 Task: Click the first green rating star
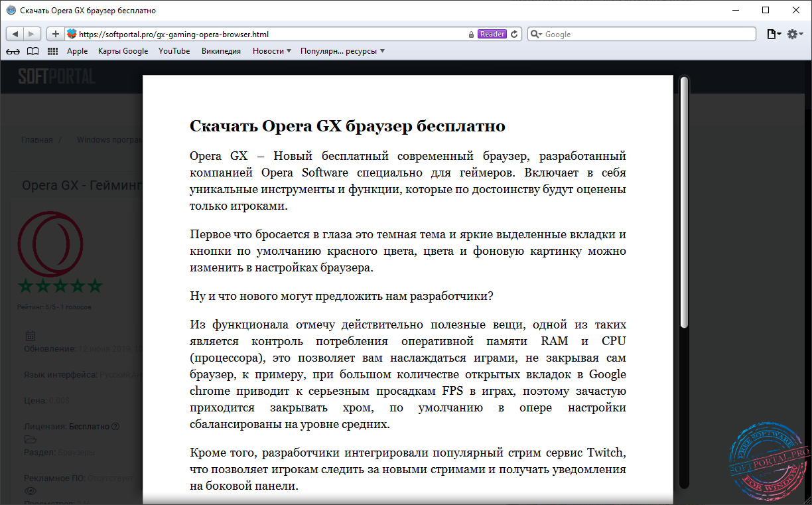point(25,286)
